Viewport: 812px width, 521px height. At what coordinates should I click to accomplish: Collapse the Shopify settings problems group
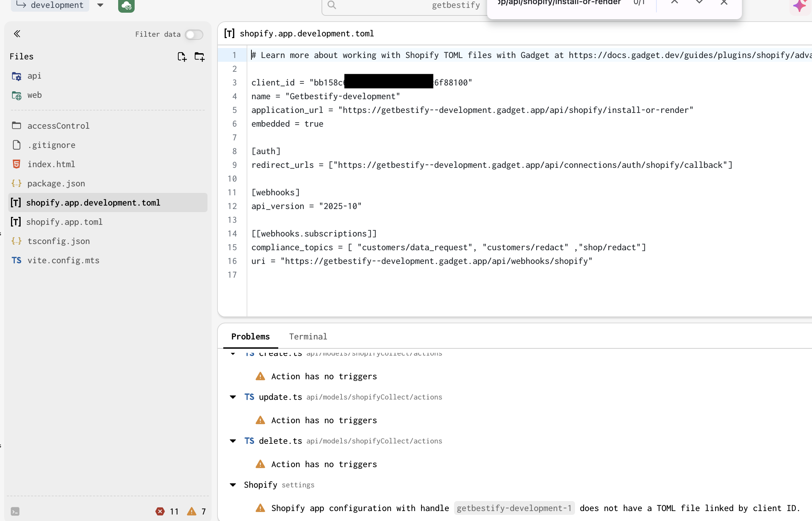[x=233, y=485]
